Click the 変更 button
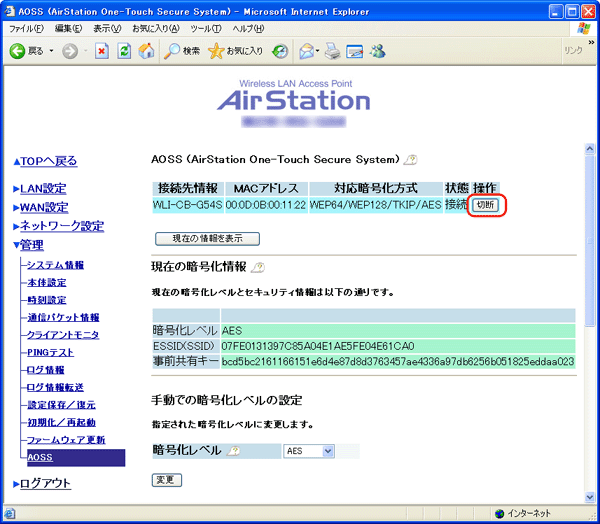Image resolution: width=600 pixels, height=524 pixels. pos(166,480)
